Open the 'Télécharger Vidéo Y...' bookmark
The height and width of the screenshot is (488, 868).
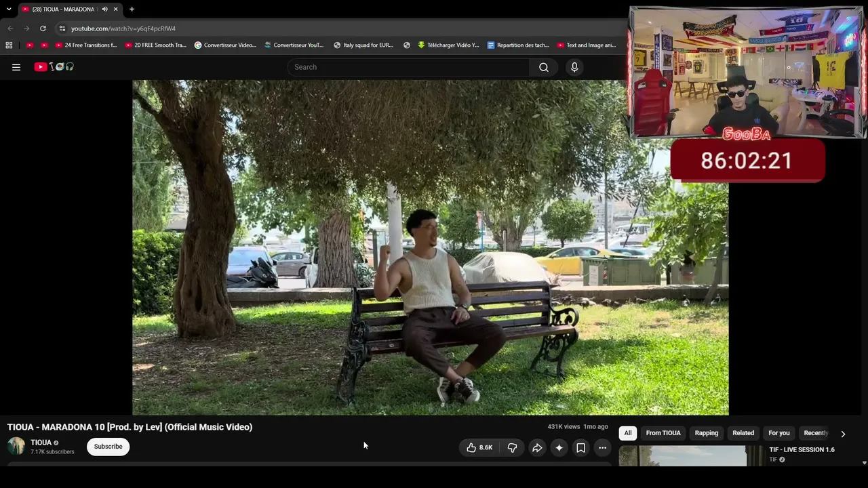pyautogui.click(x=448, y=45)
